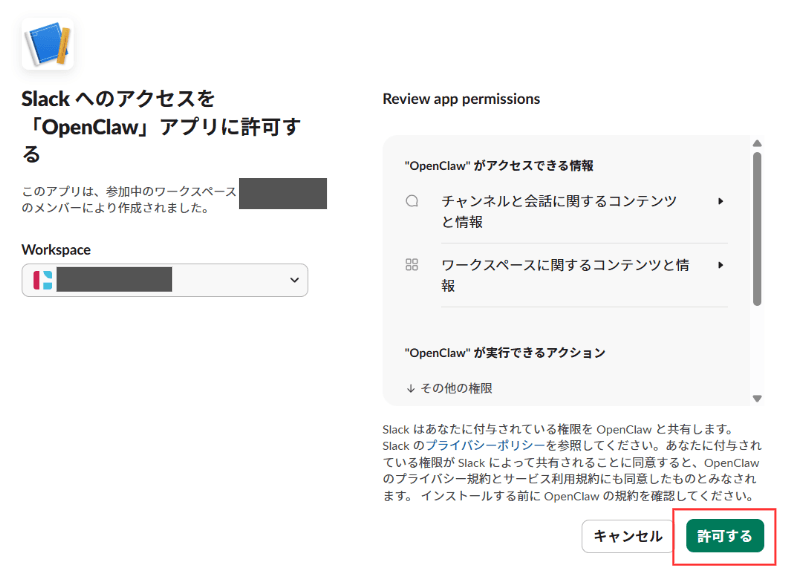Click the scroll-down arrow of the permissions list
Viewport: 802px width, 573px height.
pos(757,398)
